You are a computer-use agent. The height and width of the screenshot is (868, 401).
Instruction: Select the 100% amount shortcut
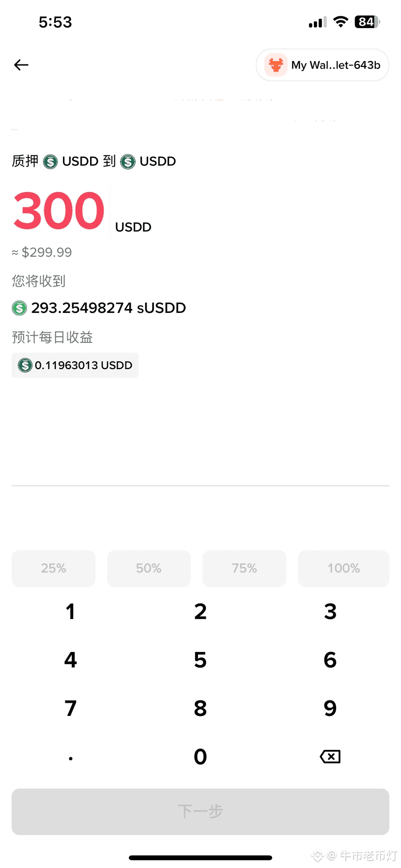[343, 568]
